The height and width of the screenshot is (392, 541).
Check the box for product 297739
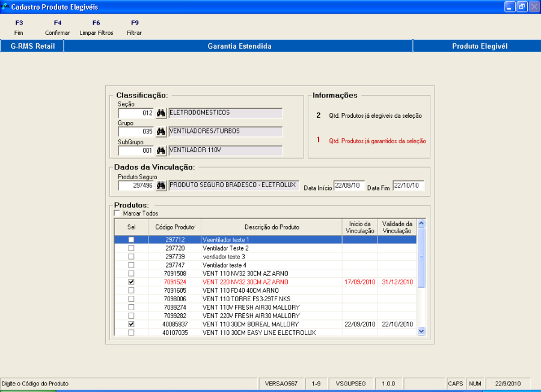point(131,256)
